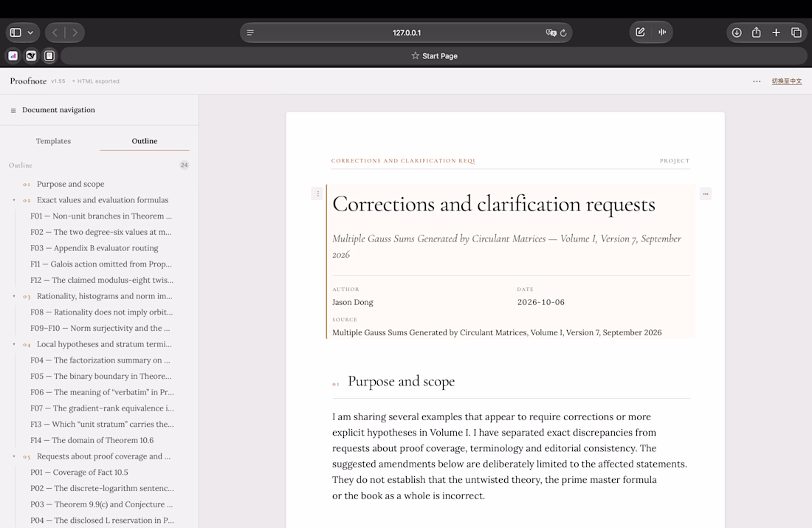This screenshot has height=528, width=812.
Task: Switch to the Templates tab
Action: [x=53, y=141]
